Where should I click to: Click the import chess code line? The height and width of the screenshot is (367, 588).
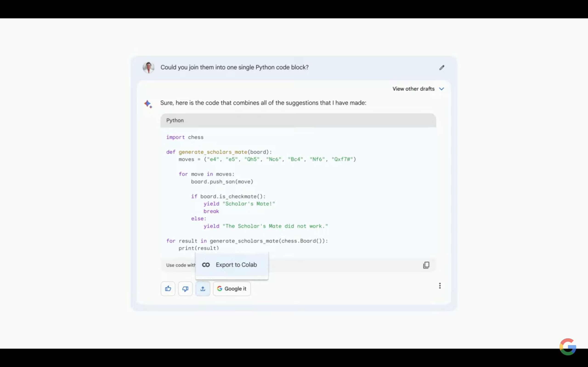[185, 137]
